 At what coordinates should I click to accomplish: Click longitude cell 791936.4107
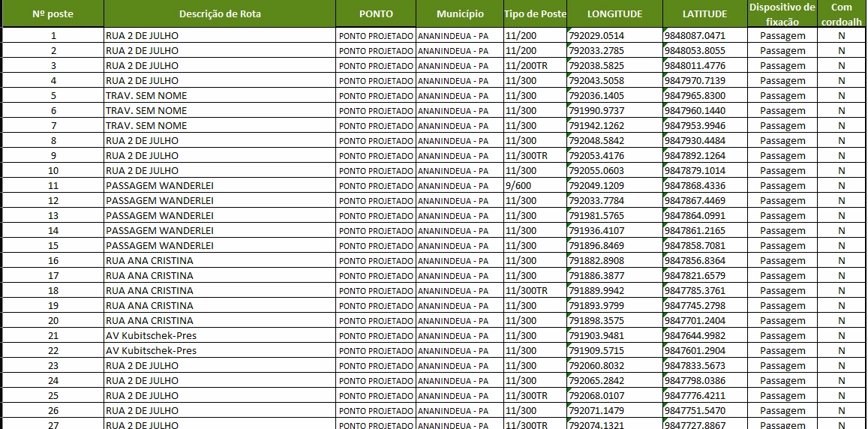615,230
